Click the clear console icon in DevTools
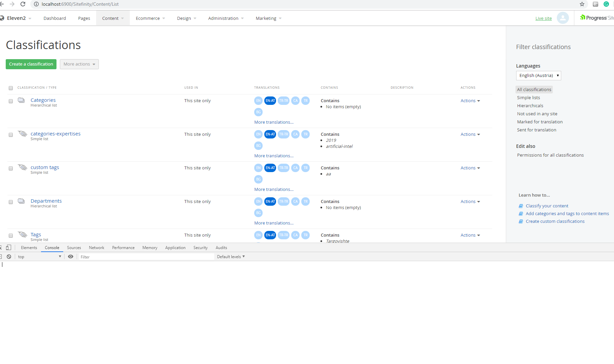Image resolution: width=614 pixels, height=364 pixels. pos(9,256)
